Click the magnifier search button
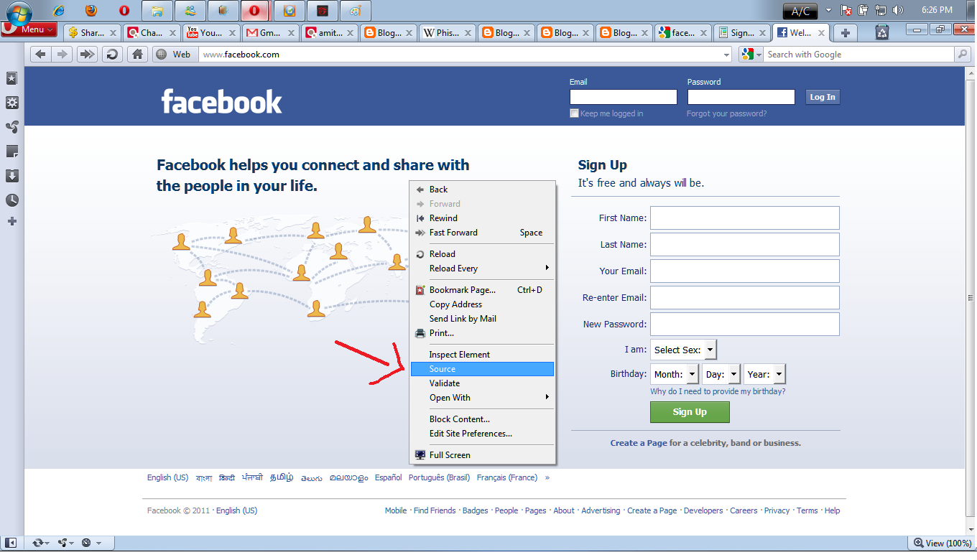The image size is (977, 560). [x=962, y=55]
